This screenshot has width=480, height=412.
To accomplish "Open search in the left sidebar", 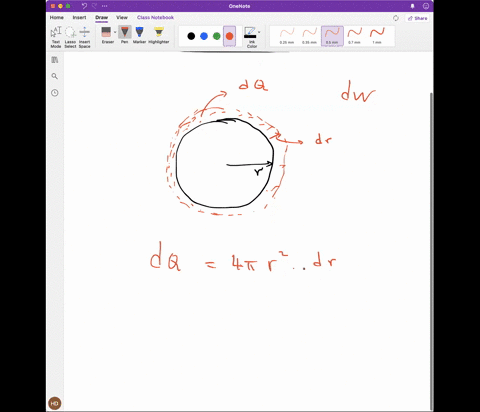I will [x=55, y=76].
